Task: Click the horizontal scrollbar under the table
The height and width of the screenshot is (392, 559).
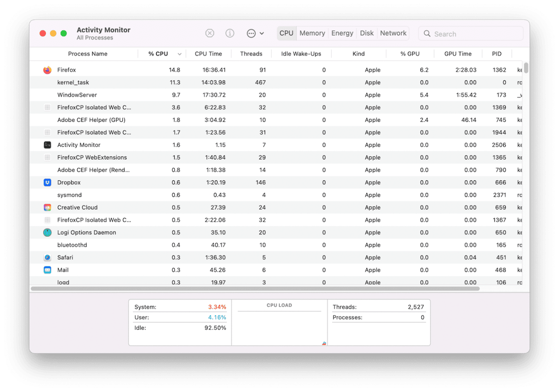Action: (x=255, y=289)
